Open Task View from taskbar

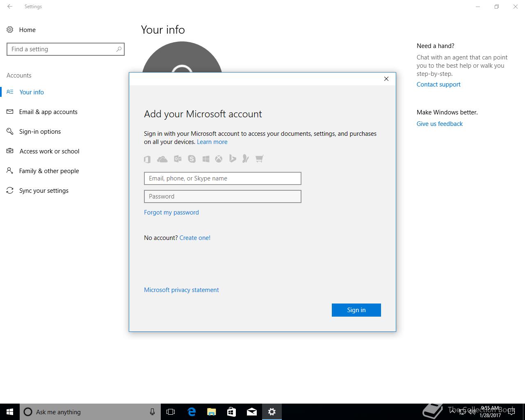pos(171,412)
